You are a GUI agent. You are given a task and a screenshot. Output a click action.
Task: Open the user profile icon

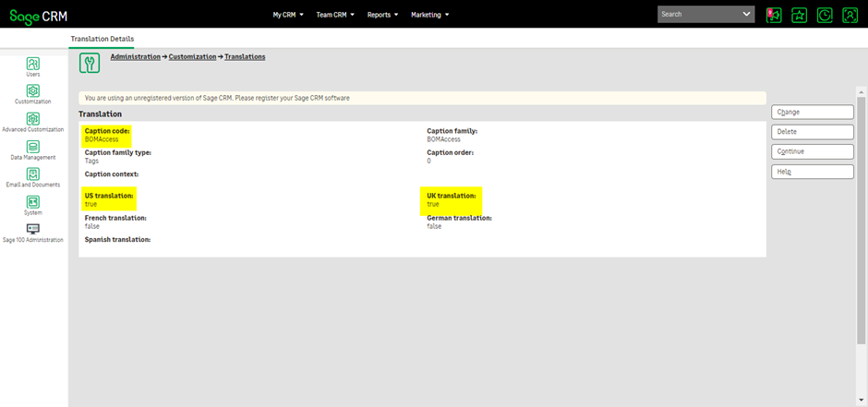[x=850, y=15]
